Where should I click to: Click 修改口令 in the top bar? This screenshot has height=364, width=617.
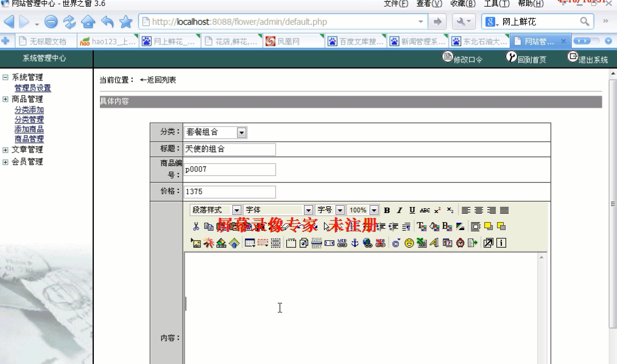[462, 58]
